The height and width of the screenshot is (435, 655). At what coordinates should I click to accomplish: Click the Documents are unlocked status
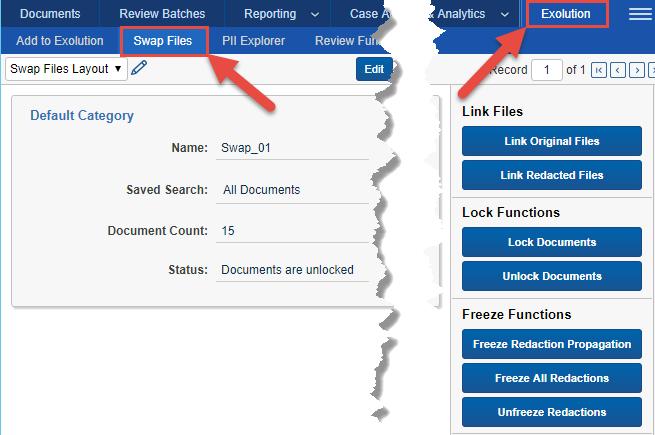point(287,270)
